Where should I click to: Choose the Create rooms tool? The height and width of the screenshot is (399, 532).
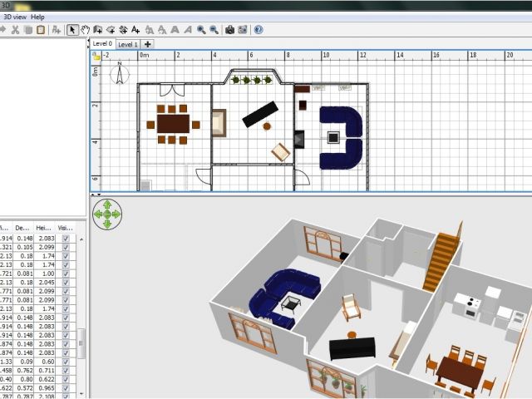tap(111, 30)
